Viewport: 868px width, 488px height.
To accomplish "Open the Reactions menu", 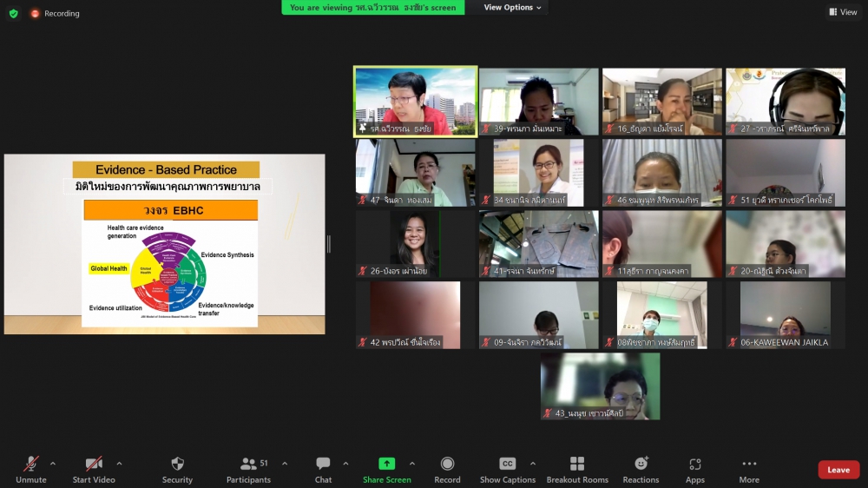I will click(x=641, y=465).
